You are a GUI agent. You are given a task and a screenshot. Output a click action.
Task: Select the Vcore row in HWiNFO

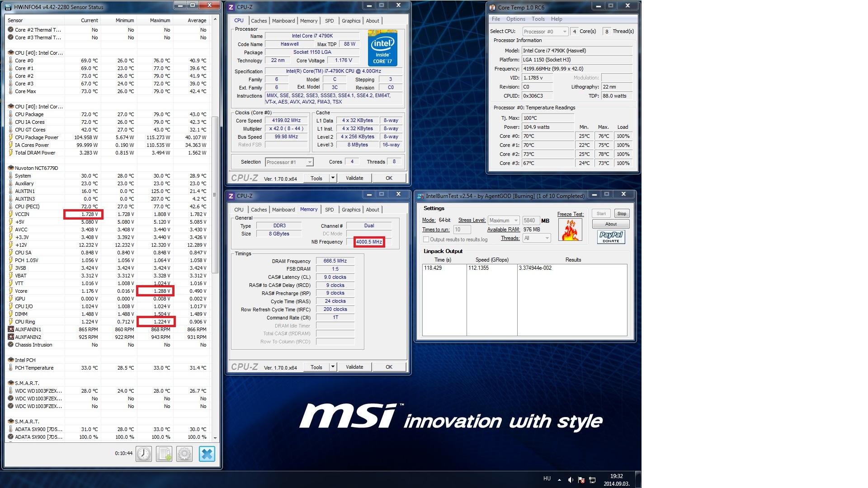tap(108, 291)
